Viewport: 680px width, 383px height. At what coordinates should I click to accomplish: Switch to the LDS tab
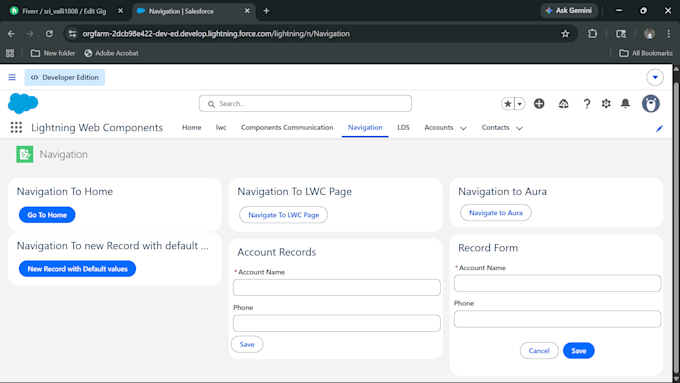tap(403, 128)
